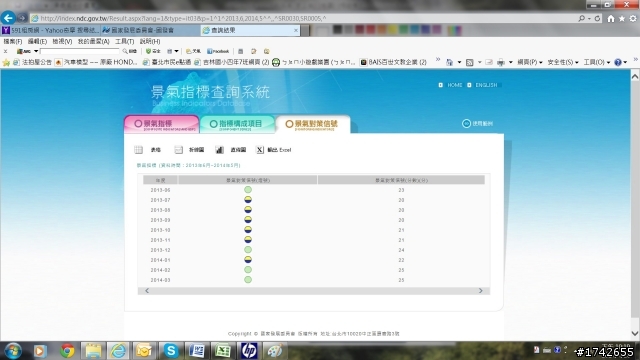Viewport: 640px width, 360px height.
Task: Expand the 工具(O) command bar dropdown
Action: click(596, 62)
